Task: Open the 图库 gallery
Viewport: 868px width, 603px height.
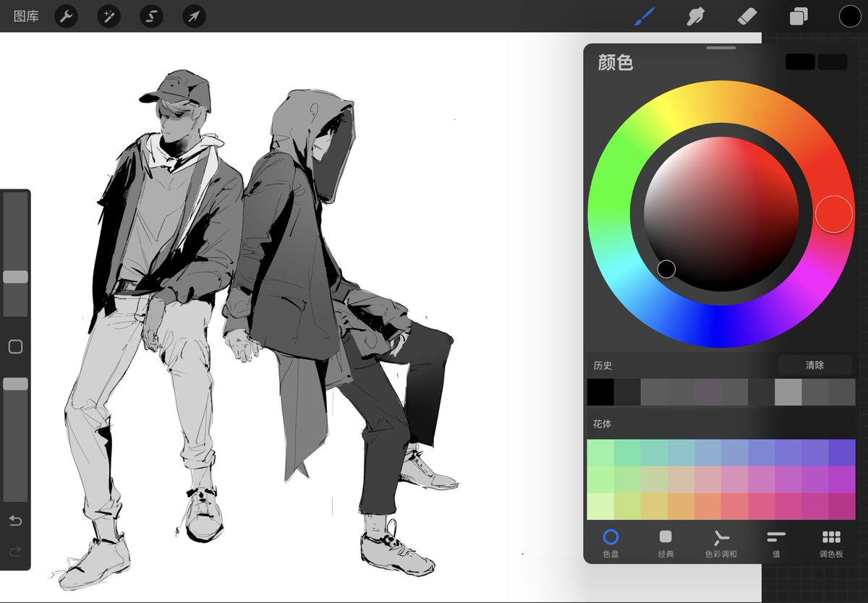Action: click(x=26, y=16)
